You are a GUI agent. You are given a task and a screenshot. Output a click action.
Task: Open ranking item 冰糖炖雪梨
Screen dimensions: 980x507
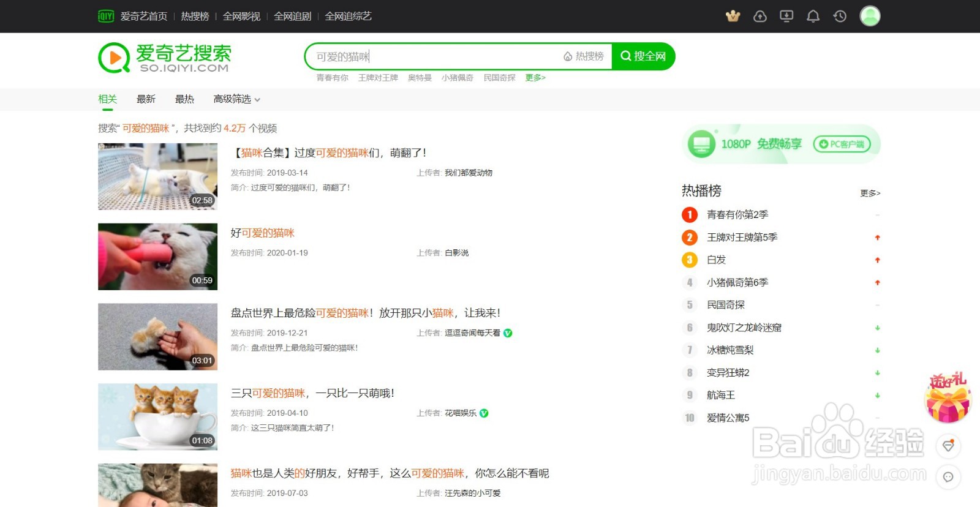(x=729, y=350)
